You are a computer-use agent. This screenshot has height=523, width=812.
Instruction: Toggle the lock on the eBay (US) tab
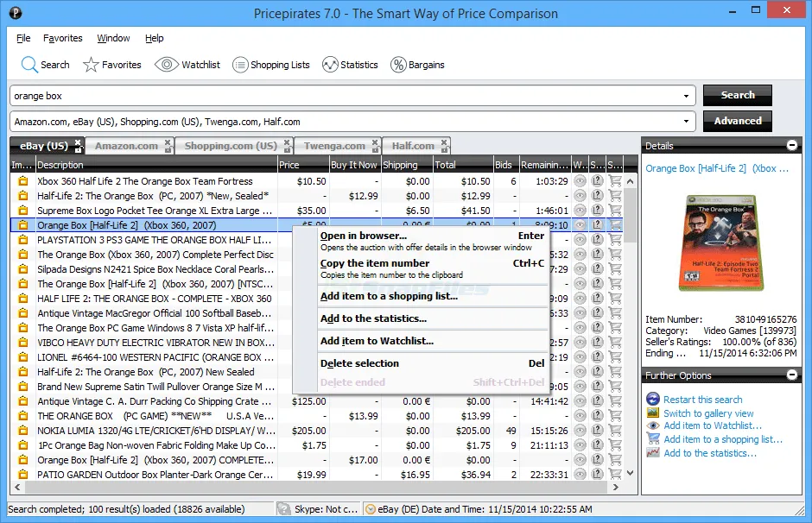[x=78, y=149]
